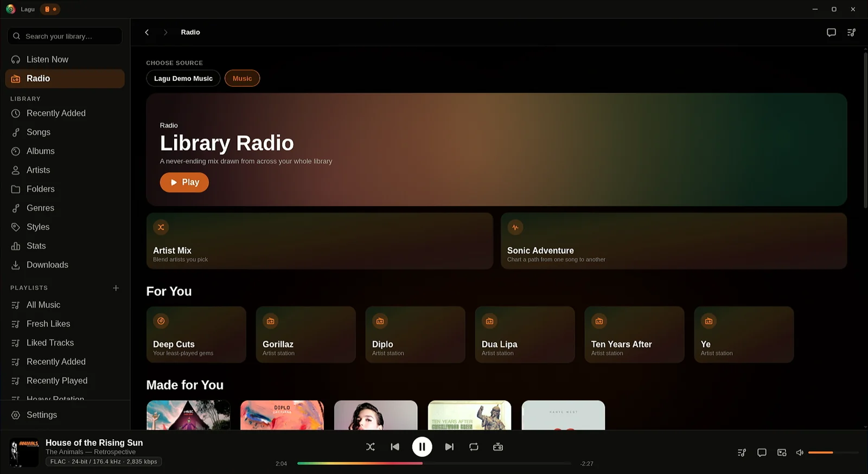Open the Recently Played playlist

pyautogui.click(x=65, y=381)
